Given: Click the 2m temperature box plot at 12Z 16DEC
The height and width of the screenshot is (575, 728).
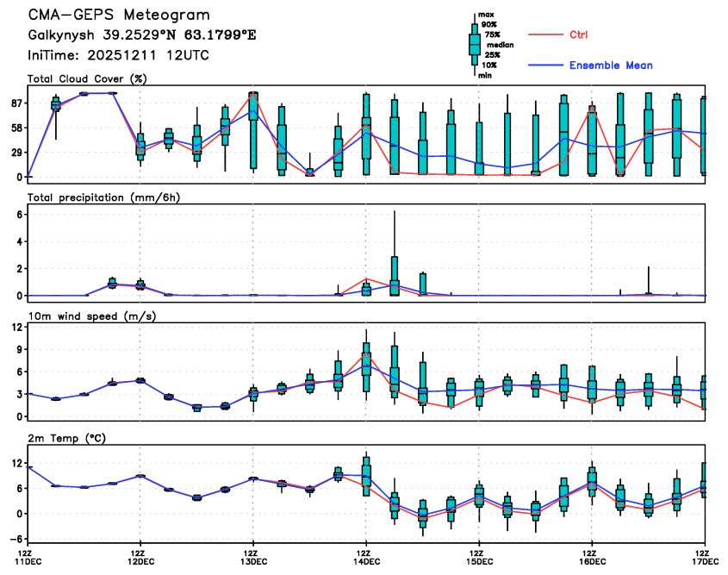Looking at the screenshot, I should pyautogui.click(x=592, y=483).
